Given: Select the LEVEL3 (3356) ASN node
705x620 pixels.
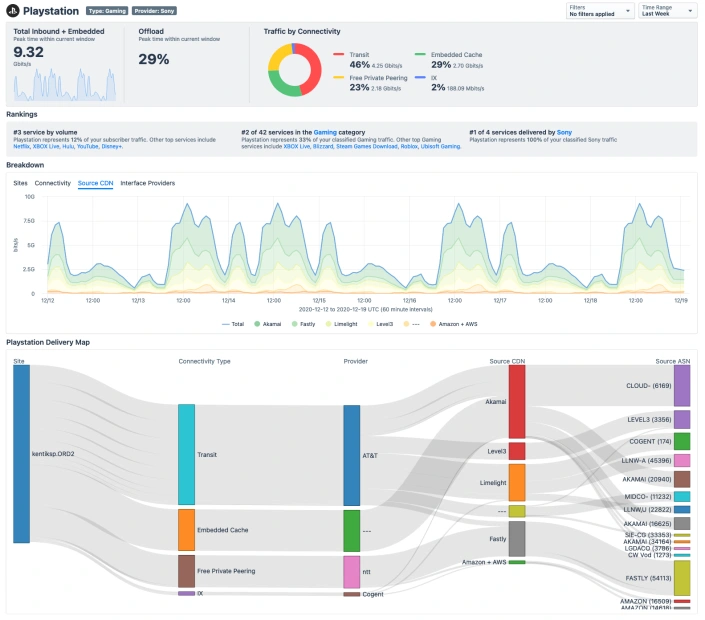Looking at the screenshot, I should point(682,419).
